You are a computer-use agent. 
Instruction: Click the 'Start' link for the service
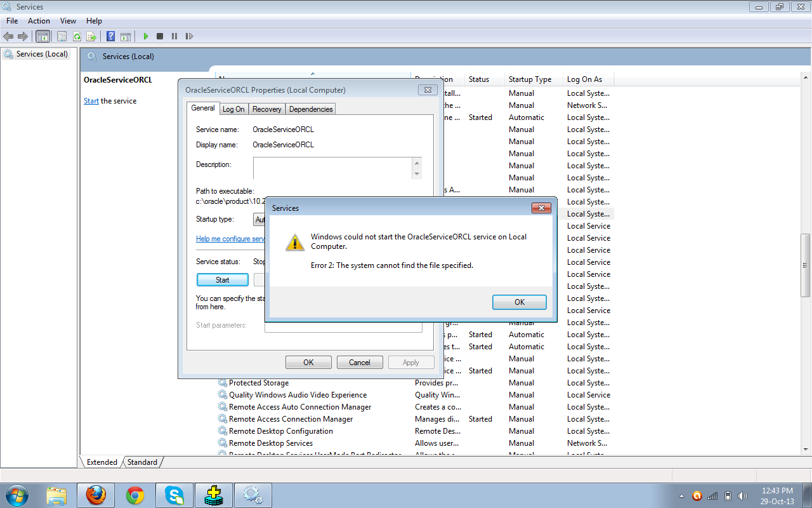91,101
